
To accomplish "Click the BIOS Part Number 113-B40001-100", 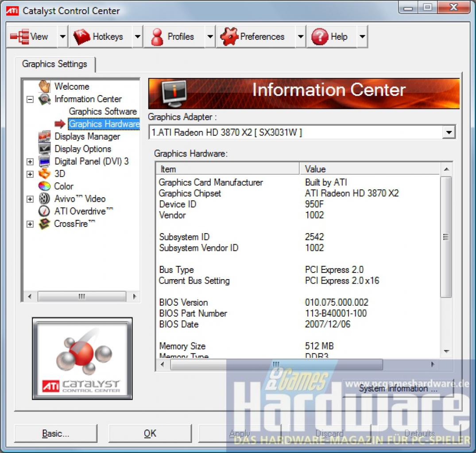I will (336, 313).
